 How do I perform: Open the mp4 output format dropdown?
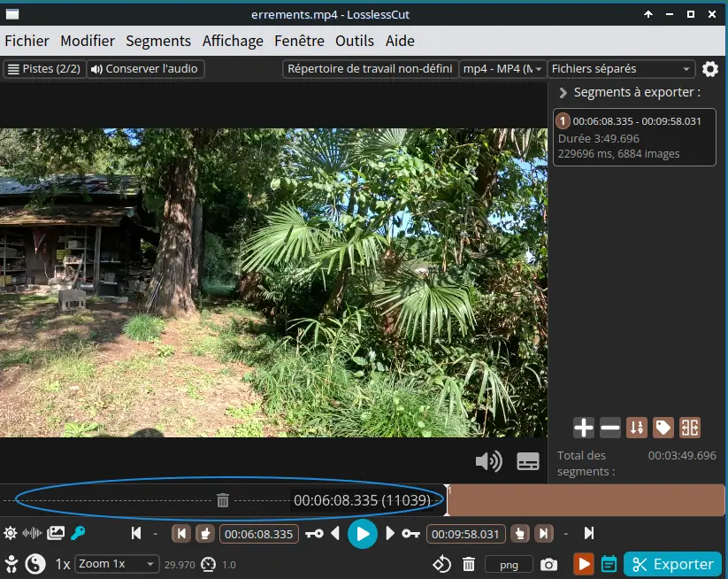coord(502,69)
